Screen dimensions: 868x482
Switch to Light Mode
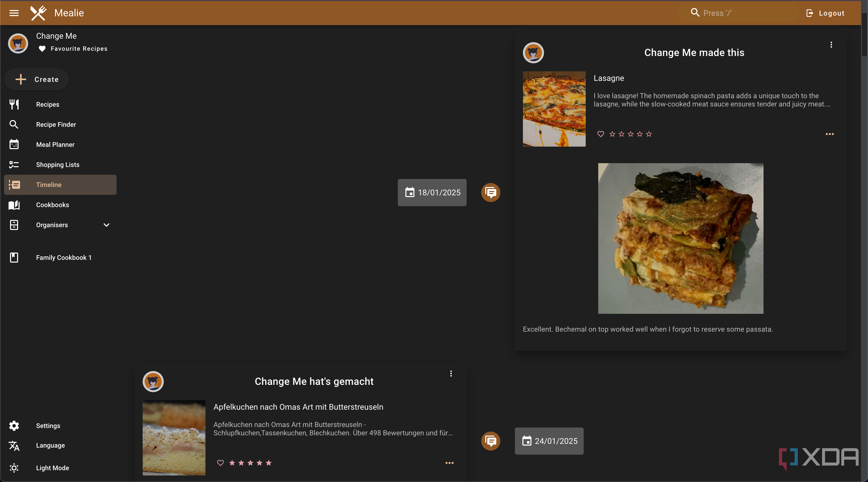coord(60,468)
